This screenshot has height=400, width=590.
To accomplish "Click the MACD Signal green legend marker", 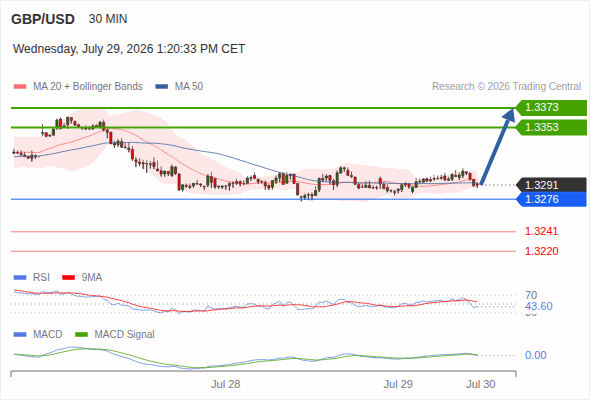I will [81, 335].
